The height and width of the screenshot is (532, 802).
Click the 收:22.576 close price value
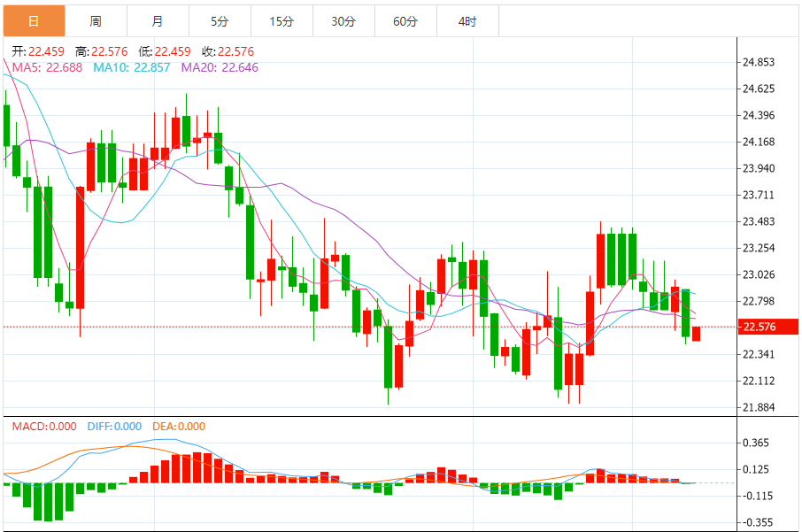tap(227, 51)
